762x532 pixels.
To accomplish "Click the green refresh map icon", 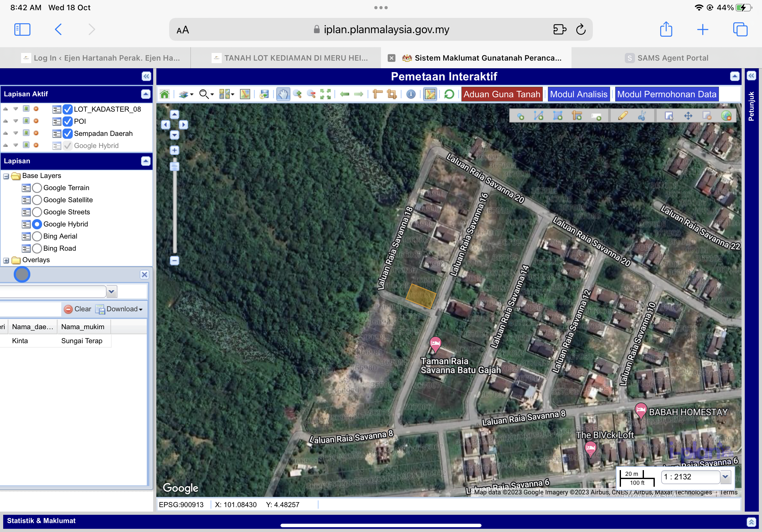I will [449, 94].
